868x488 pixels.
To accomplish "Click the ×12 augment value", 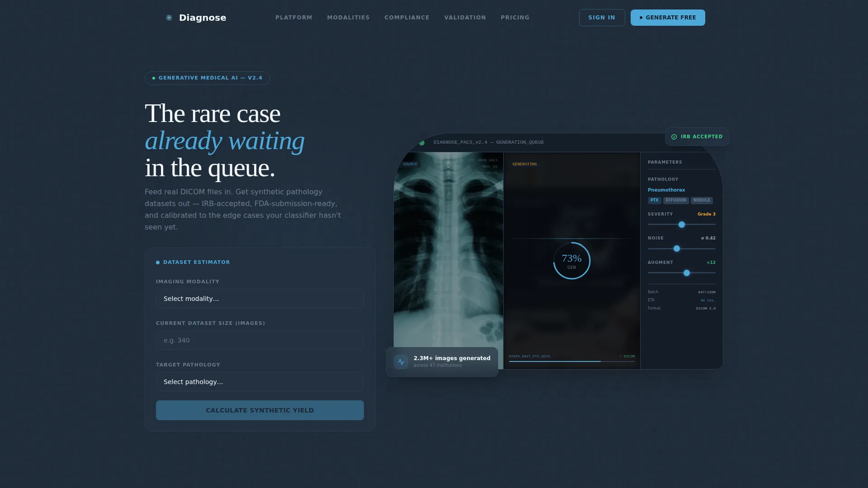I will pos(711,263).
